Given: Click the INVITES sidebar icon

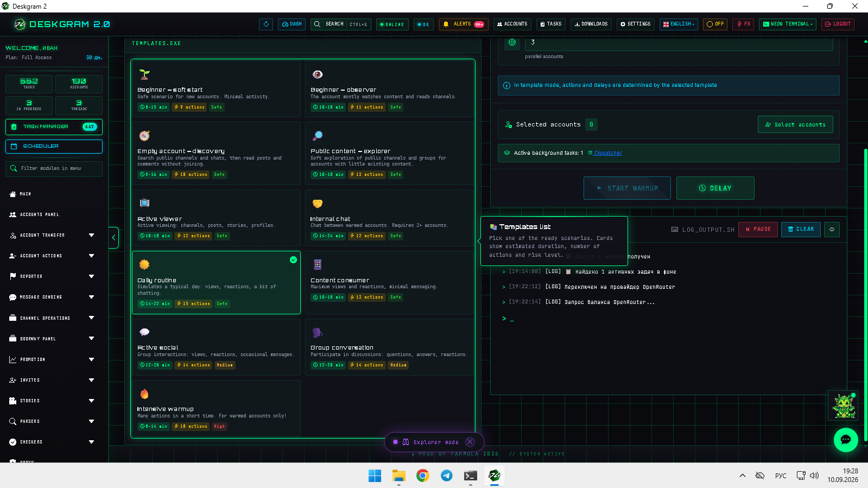Looking at the screenshot, I should tap(12, 380).
